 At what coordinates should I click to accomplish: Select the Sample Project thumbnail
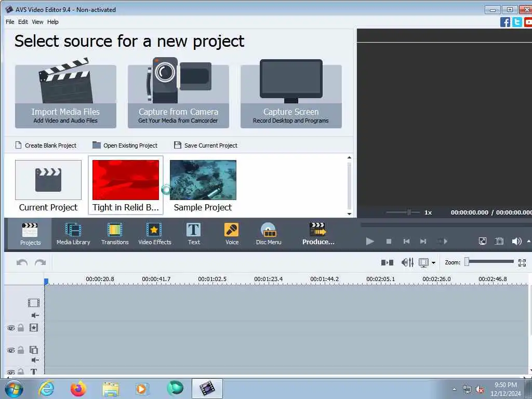pos(203,185)
